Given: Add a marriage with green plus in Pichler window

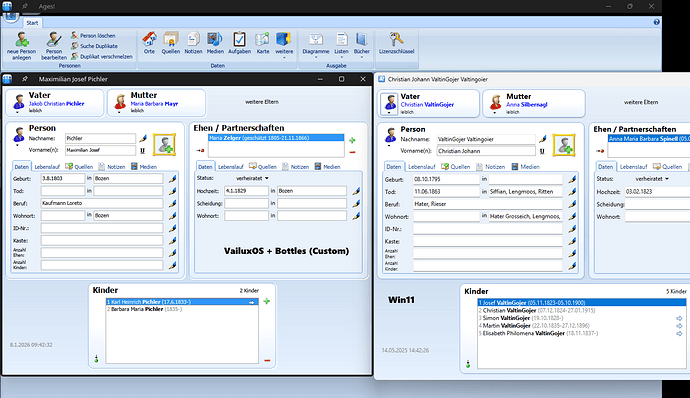Looking at the screenshot, I should (352, 140).
